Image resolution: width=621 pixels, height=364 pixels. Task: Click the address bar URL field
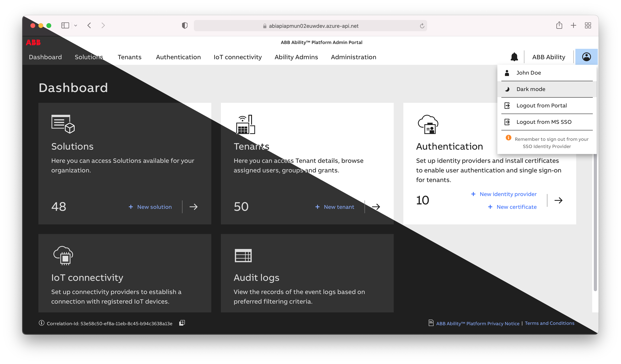click(x=310, y=26)
